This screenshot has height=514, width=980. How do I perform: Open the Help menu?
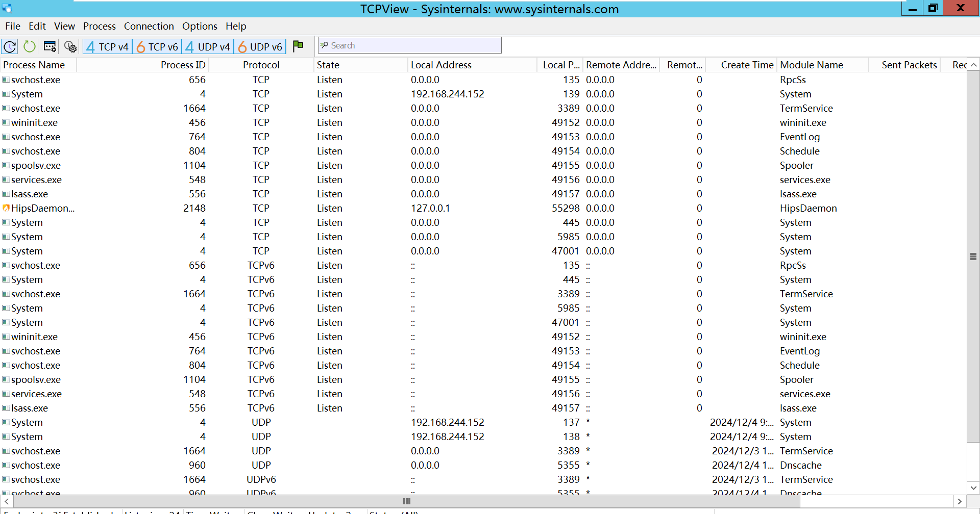(x=236, y=26)
